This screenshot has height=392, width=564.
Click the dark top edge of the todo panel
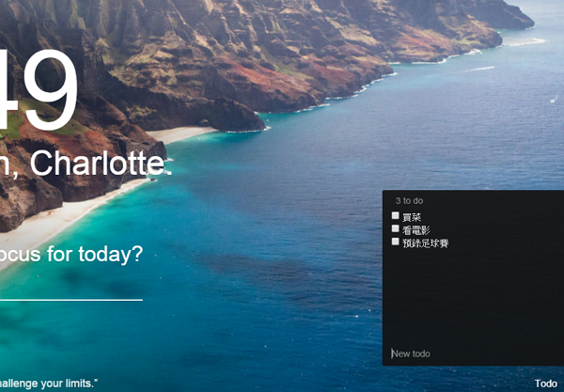[x=470, y=193]
